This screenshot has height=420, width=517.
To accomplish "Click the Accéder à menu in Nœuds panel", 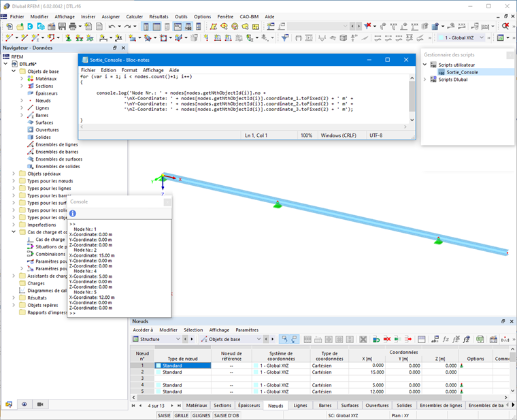I will [143, 330].
